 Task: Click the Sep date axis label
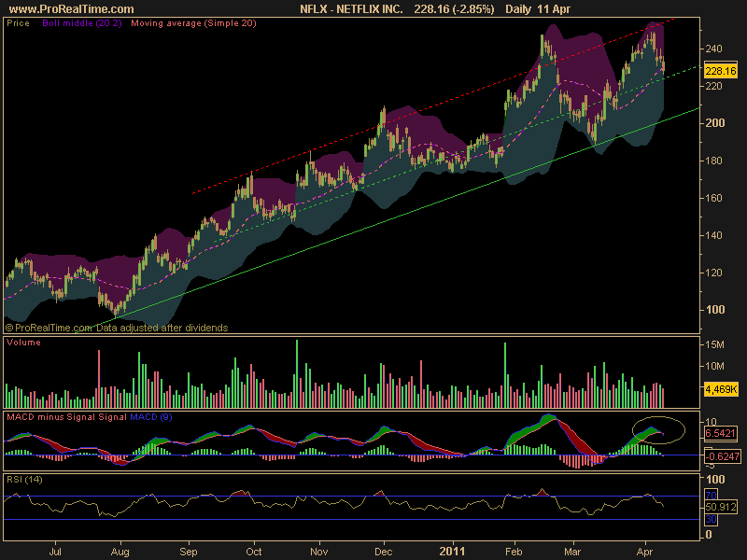coord(189,552)
